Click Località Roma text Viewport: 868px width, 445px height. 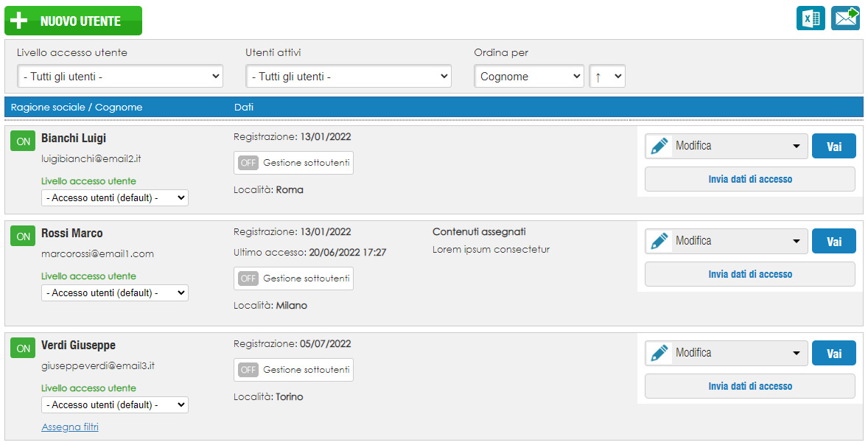pyautogui.click(x=268, y=190)
